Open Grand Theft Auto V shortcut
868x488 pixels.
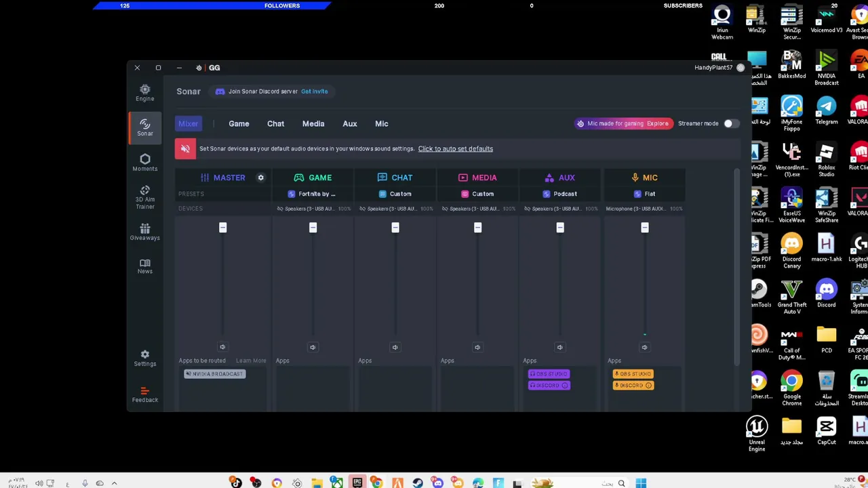pos(791,298)
